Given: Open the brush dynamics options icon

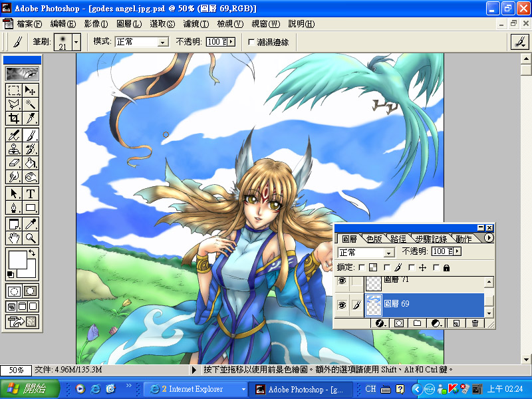Looking at the screenshot, I should click(x=519, y=42).
